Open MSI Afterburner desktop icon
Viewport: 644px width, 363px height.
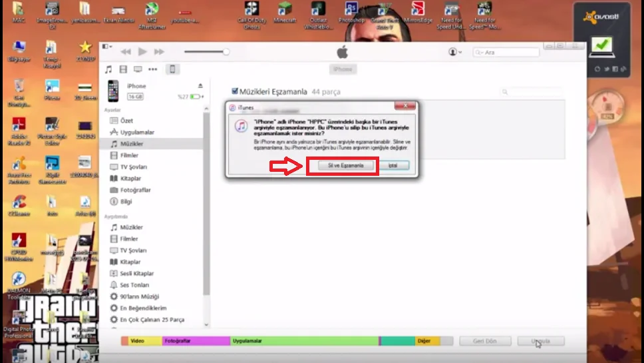click(152, 15)
